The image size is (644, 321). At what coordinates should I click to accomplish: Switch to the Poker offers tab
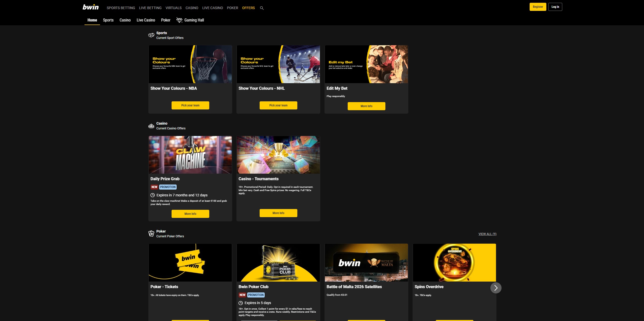[166, 20]
